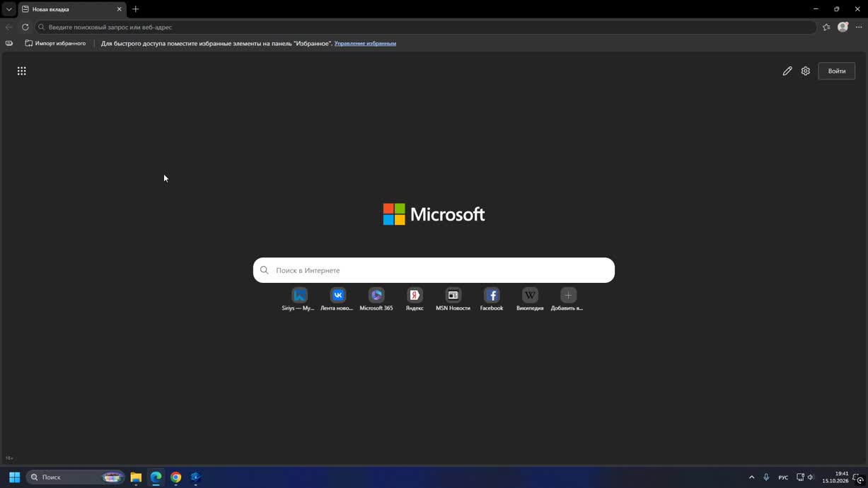Click the Edge taskbar icon
The image size is (868, 488).
click(x=156, y=477)
